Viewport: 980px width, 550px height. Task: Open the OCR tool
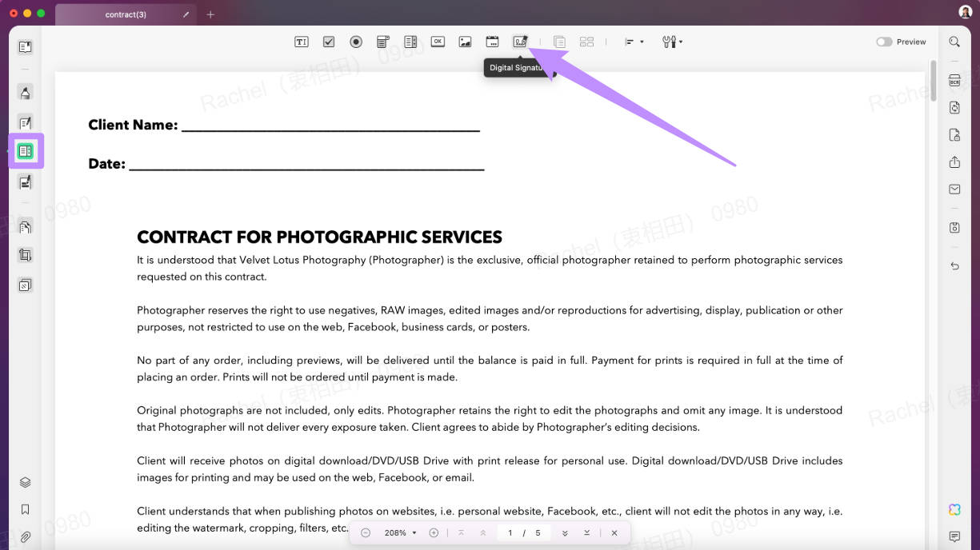954,80
